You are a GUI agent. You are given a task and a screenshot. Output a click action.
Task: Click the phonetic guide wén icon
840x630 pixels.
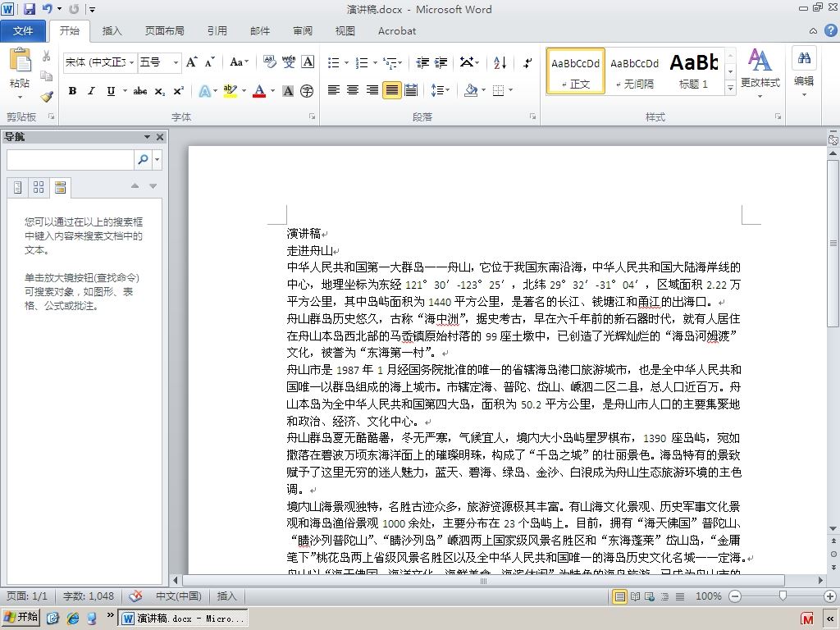pos(289,62)
